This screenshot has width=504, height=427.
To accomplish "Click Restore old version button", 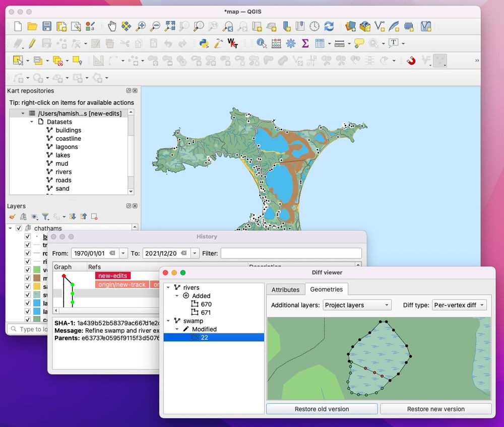I will click(x=322, y=409).
